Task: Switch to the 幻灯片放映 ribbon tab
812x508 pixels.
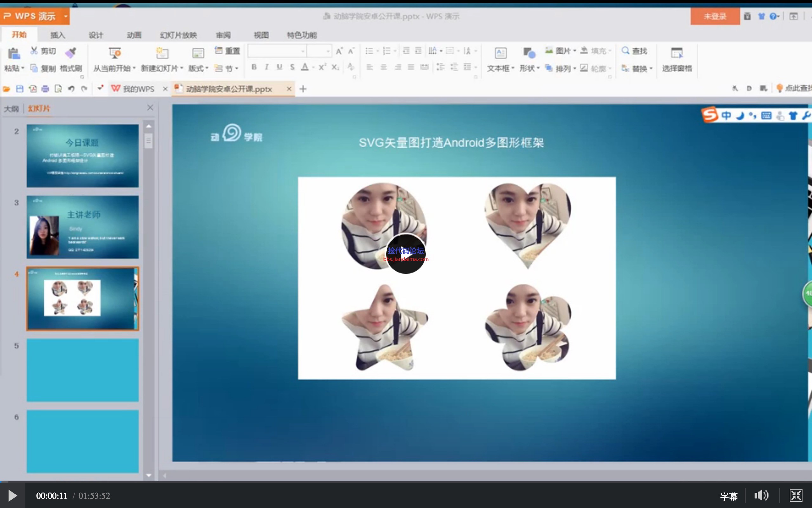Action: point(179,35)
